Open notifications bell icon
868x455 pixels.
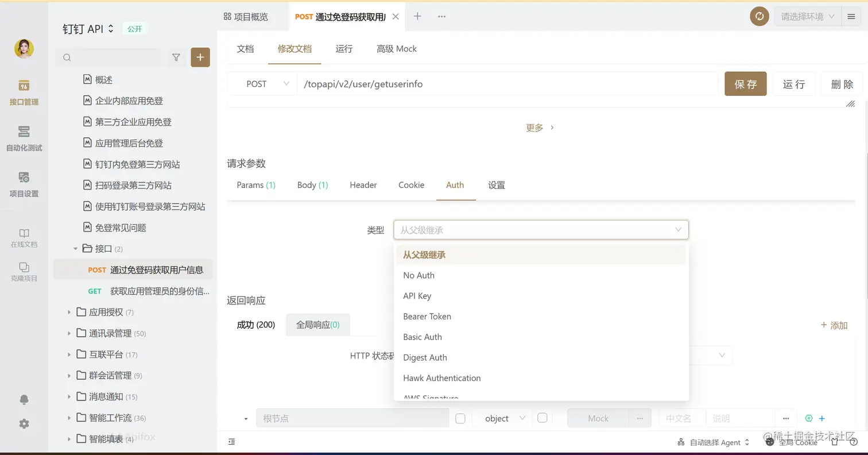pos(24,400)
